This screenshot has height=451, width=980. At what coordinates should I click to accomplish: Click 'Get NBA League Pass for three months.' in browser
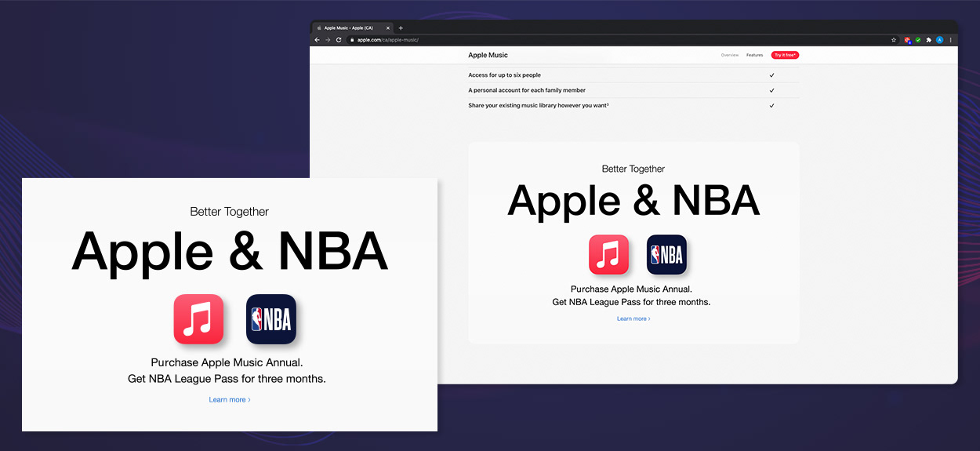coord(631,302)
